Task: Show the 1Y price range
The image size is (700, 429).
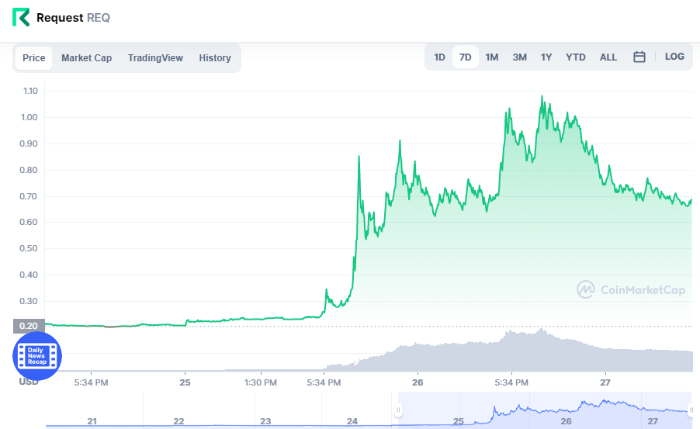Action: [x=546, y=57]
